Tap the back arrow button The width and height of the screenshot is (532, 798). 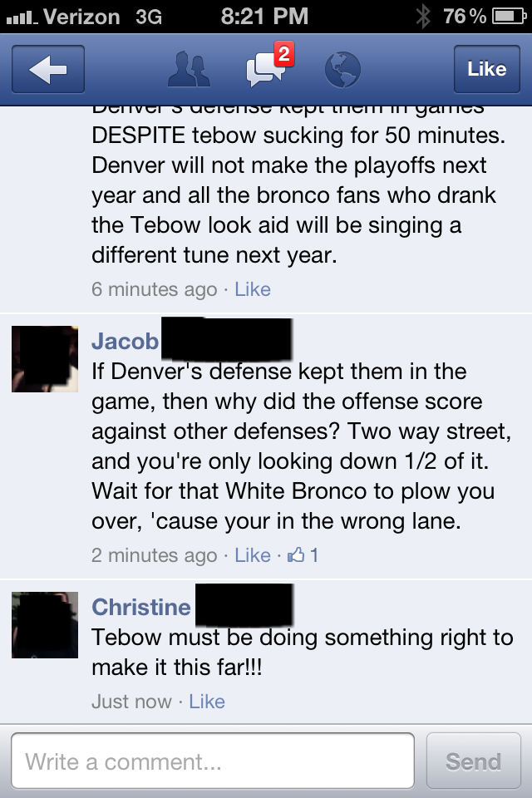pos(48,69)
